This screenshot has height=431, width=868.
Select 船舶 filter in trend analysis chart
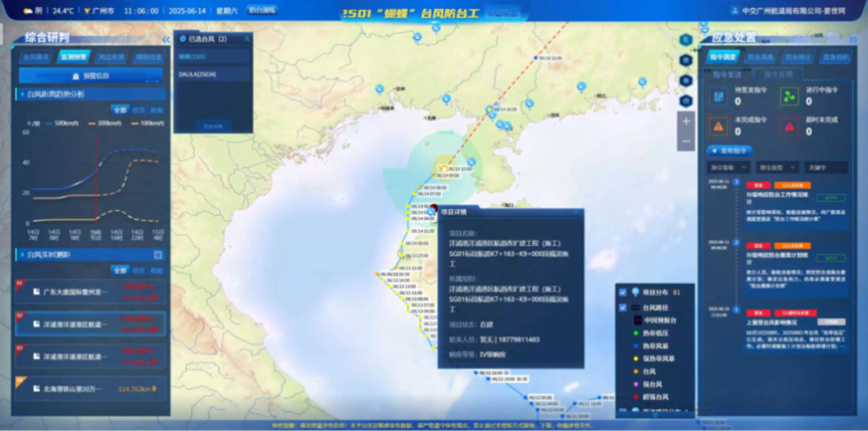(157, 110)
